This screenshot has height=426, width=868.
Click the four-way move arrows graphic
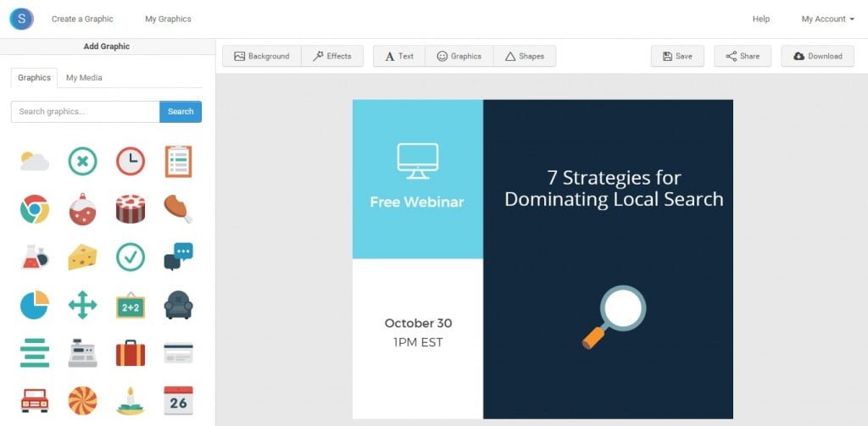click(82, 305)
